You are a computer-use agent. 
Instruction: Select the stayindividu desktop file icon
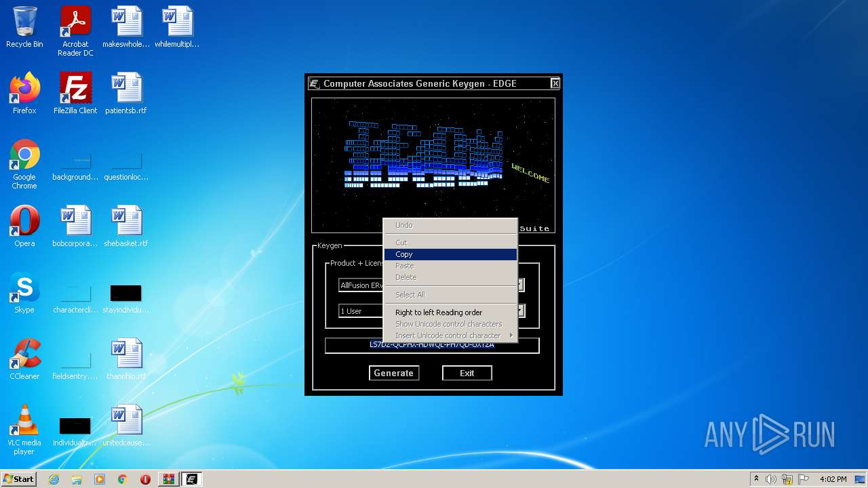126,297
